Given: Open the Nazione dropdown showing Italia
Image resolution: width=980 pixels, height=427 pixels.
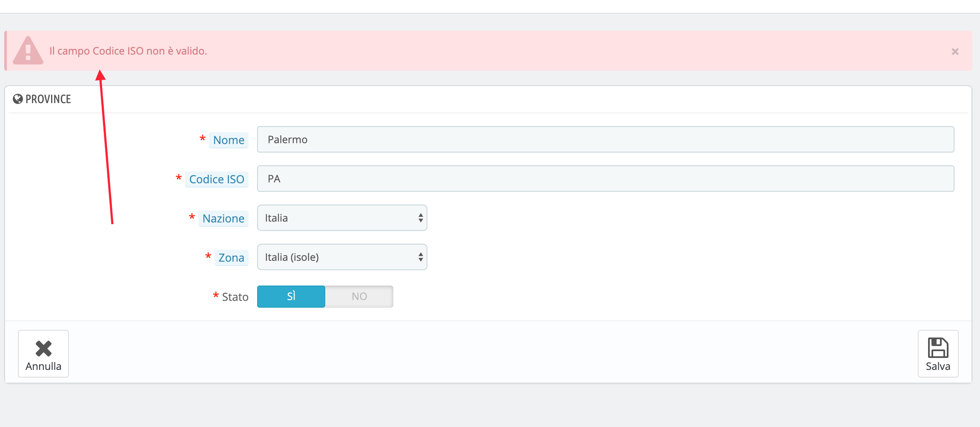Looking at the screenshot, I should (x=342, y=218).
